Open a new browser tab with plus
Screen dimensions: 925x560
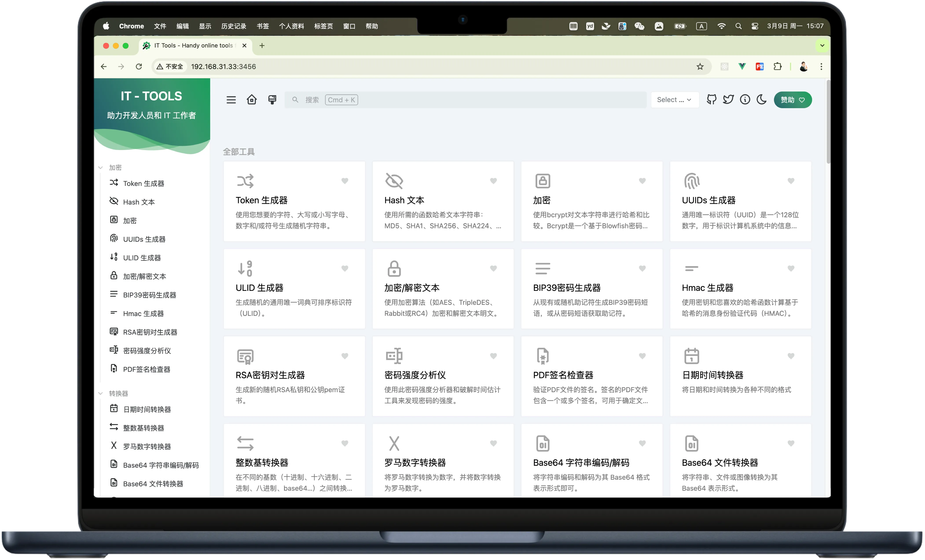[x=262, y=45]
